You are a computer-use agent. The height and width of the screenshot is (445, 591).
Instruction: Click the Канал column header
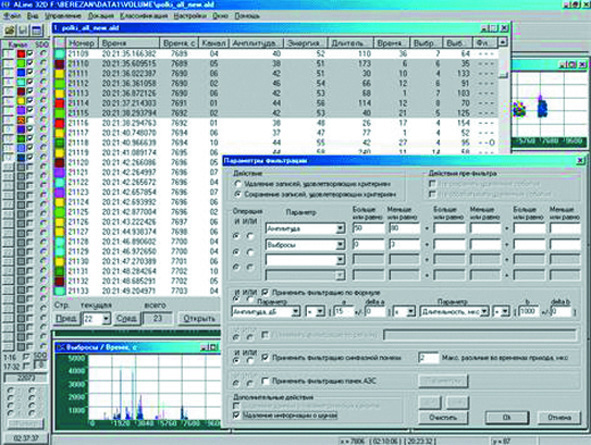click(213, 43)
